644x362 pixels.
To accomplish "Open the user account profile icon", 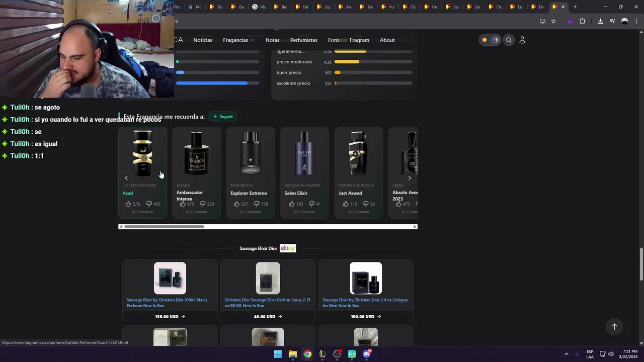I will tap(522, 40).
